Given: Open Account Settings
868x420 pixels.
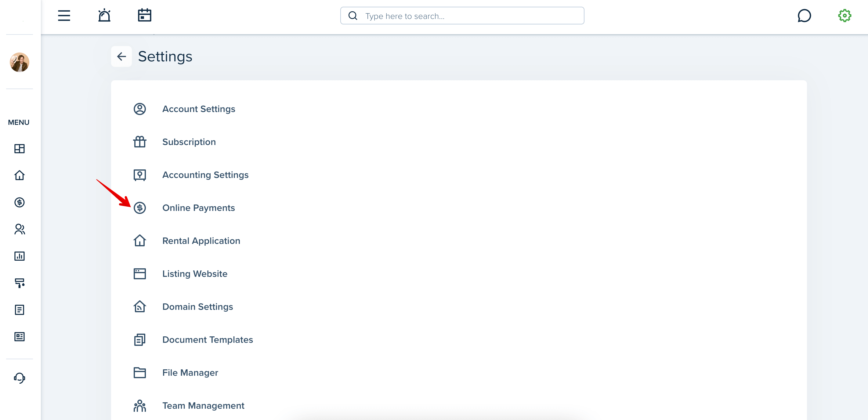Looking at the screenshot, I should pos(198,109).
